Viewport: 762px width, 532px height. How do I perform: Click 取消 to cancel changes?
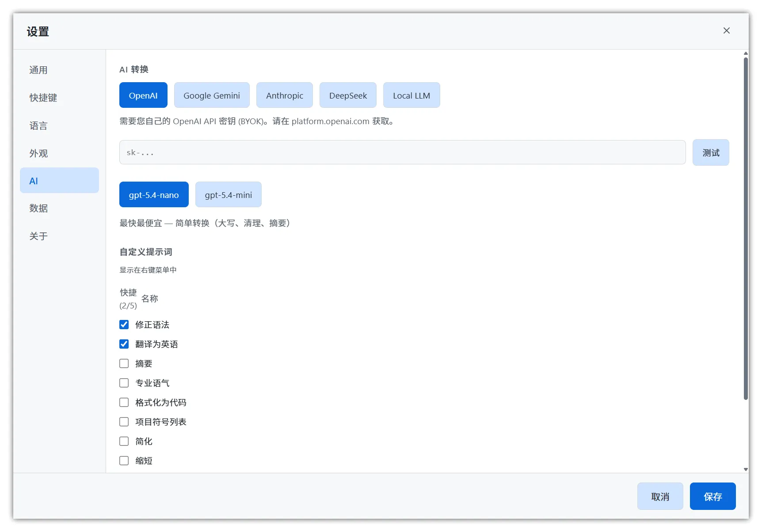(x=660, y=496)
